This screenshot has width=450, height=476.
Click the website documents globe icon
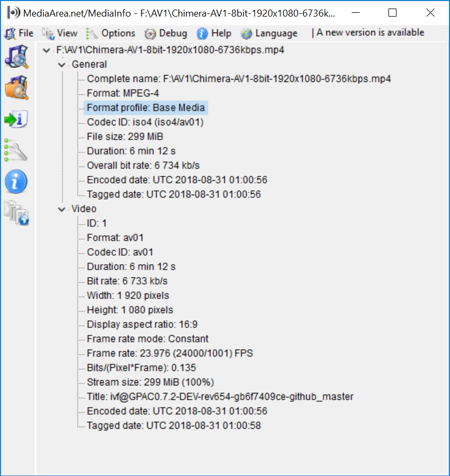[17, 213]
